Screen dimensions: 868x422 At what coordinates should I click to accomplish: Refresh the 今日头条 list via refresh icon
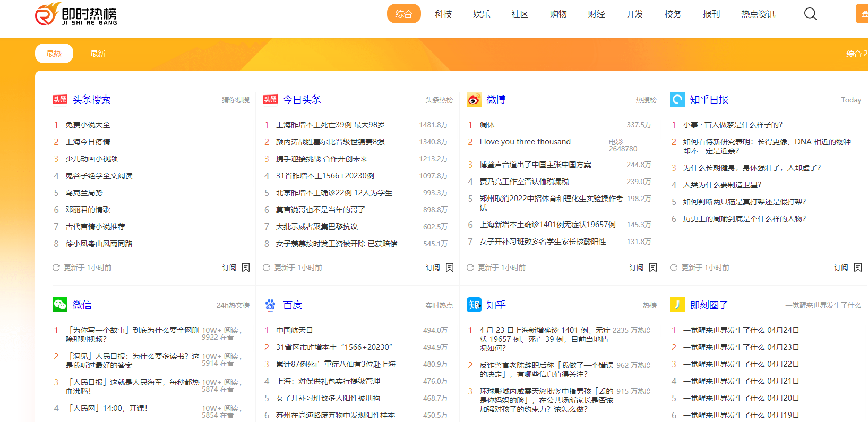(x=267, y=268)
